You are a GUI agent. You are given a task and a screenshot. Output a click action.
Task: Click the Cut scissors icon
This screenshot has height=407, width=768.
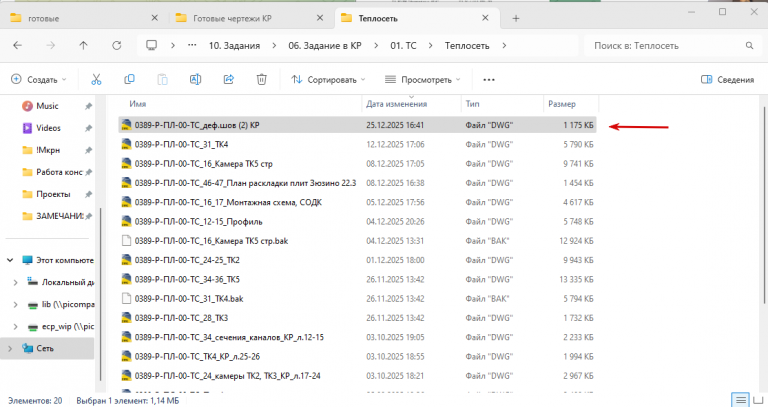point(96,79)
